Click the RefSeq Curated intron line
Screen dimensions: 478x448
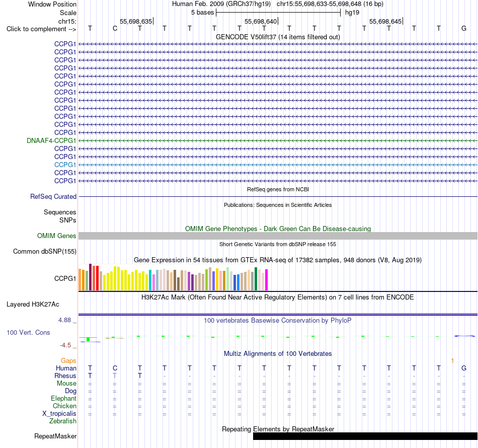pyautogui.click(x=278, y=197)
